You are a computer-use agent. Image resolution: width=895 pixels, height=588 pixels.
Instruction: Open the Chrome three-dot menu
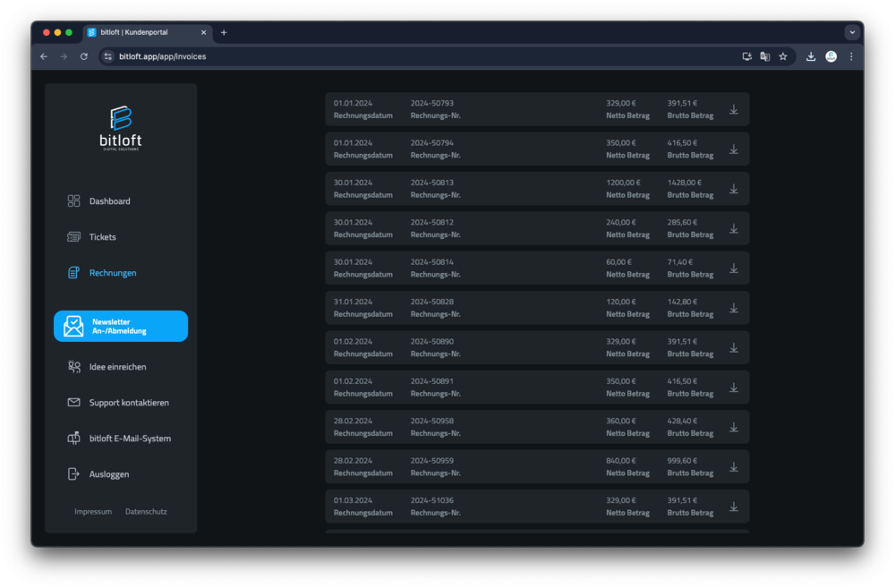(x=851, y=56)
